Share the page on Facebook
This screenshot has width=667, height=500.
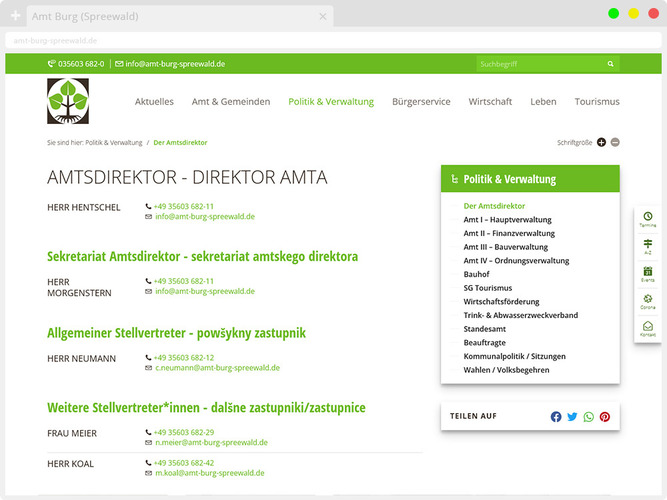[x=556, y=417]
